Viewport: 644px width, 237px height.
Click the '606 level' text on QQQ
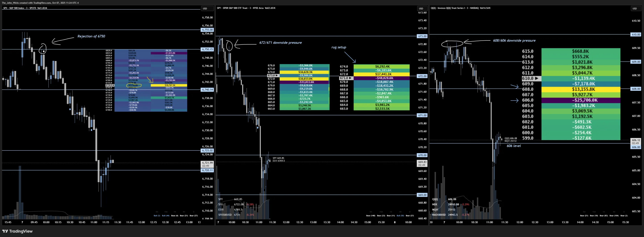point(514,146)
